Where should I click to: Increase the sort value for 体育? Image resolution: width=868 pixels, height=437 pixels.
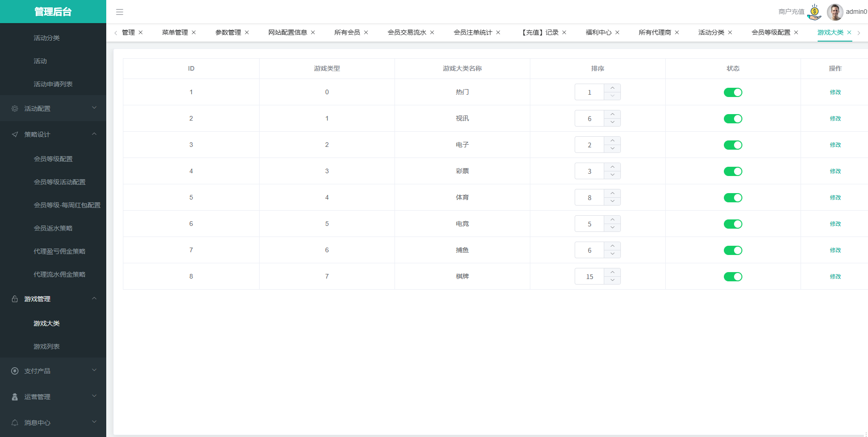click(x=613, y=194)
